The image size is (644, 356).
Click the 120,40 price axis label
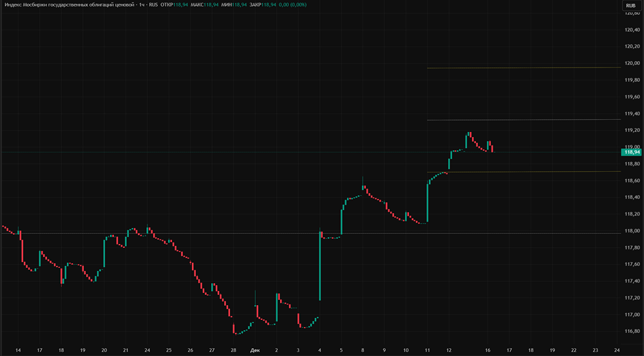[632, 30]
